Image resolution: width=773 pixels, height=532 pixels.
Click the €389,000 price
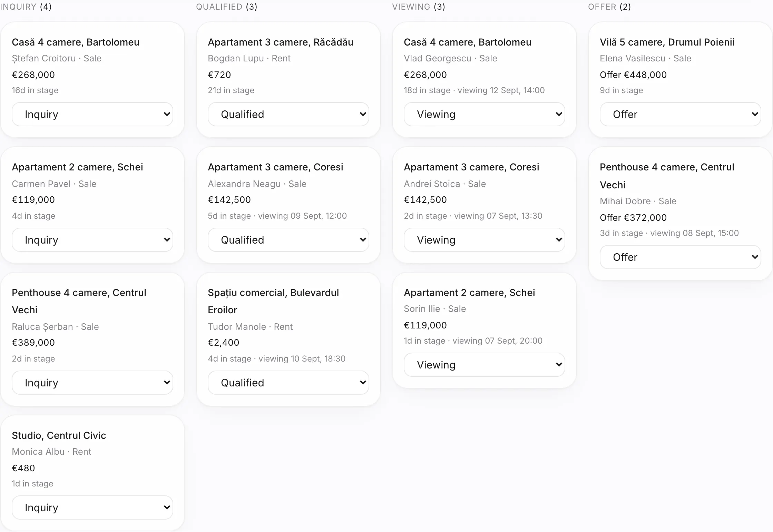(33, 343)
